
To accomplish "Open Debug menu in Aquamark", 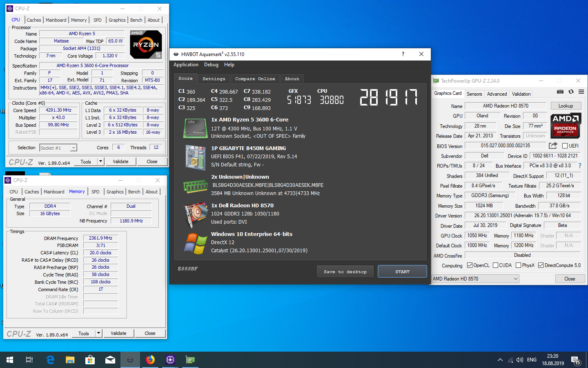I will coord(211,65).
